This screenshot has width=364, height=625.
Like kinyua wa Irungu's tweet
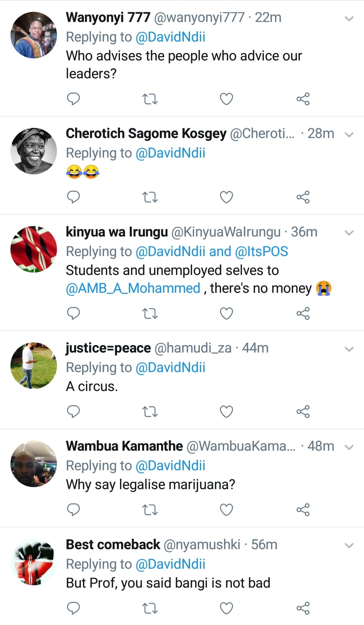click(226, 313)
